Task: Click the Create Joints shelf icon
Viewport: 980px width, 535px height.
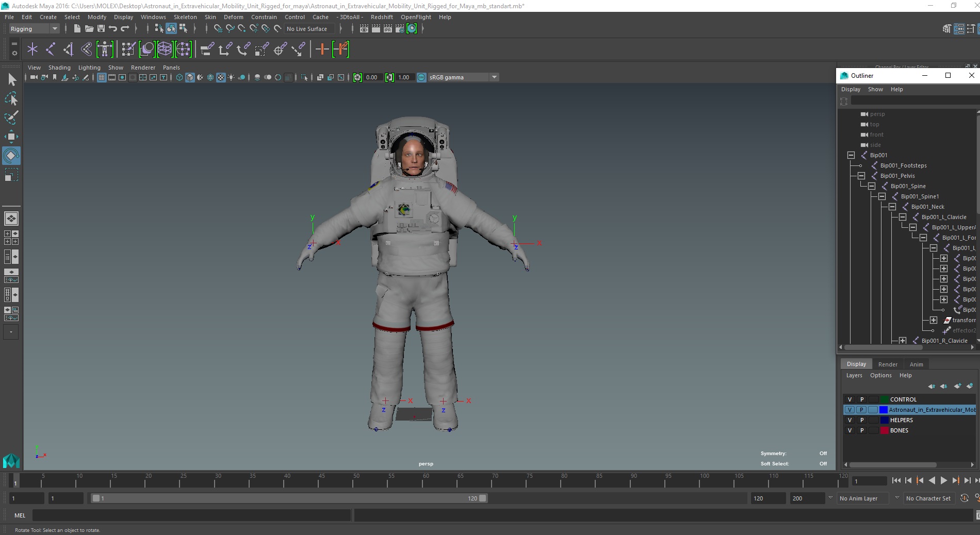Action: pyautogui.click(x=50, y=49)
